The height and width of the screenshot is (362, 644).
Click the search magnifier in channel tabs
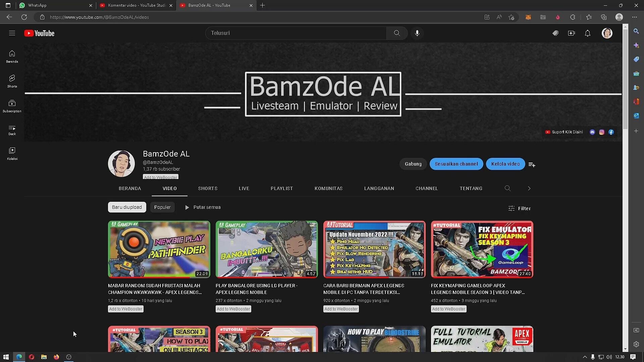coord(507,188)
